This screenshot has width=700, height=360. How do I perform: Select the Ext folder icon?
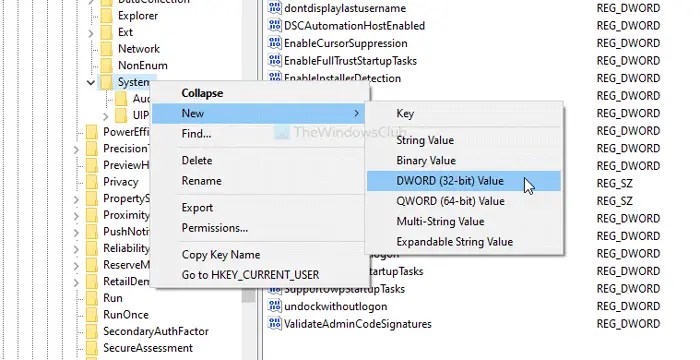[x=106, y=32]
